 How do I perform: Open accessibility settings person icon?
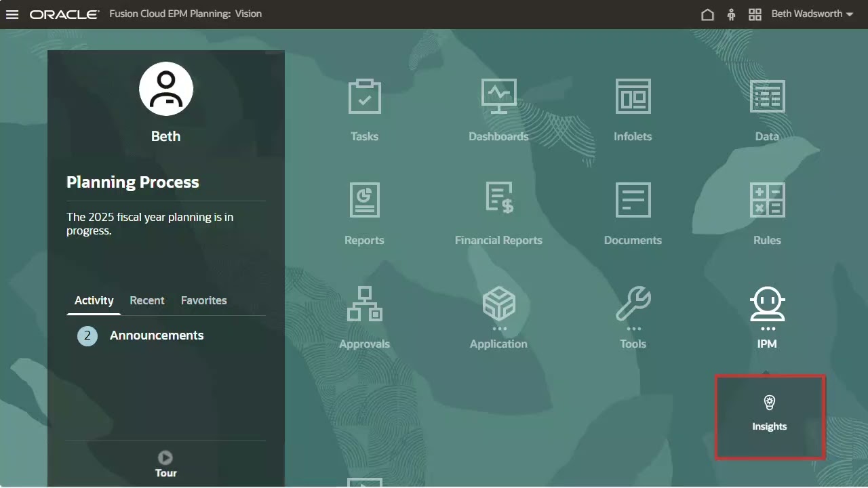coord(731,14)
